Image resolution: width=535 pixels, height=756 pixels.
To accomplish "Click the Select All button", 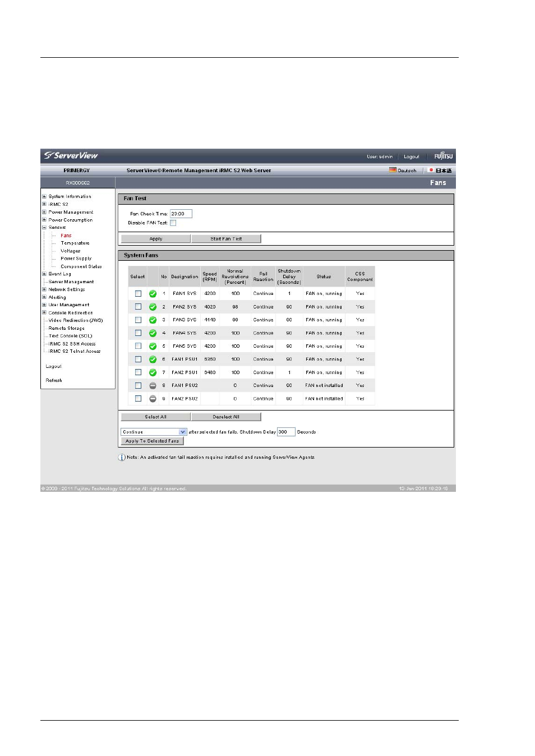I will pyautogui.click(x=156, y=417).
